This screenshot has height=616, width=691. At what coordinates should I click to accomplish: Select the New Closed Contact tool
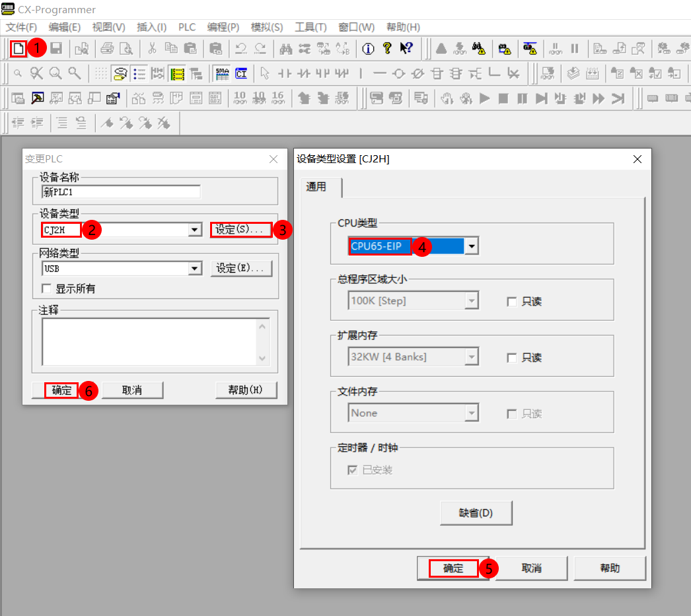(304, 73)
